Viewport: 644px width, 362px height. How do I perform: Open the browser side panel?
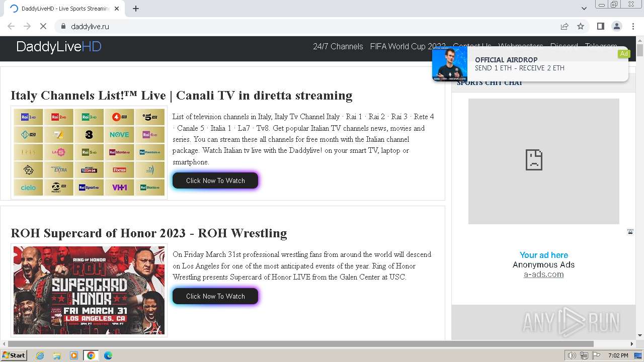[600, 26]
